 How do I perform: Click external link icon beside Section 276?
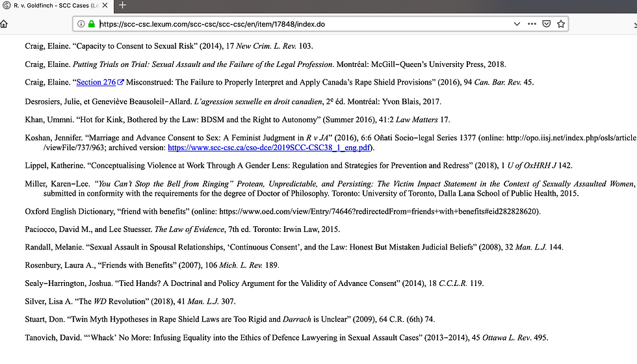point(120,82)
